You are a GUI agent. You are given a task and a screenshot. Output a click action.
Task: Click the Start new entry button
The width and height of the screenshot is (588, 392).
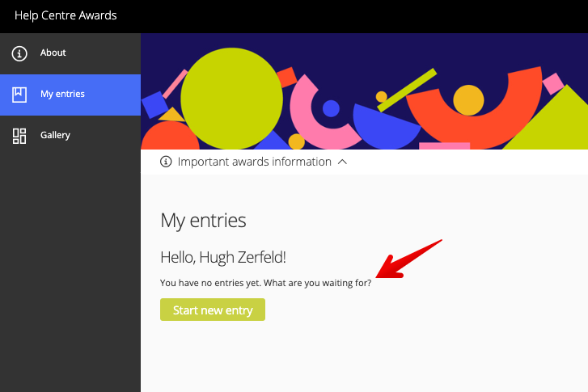[213, 310]
